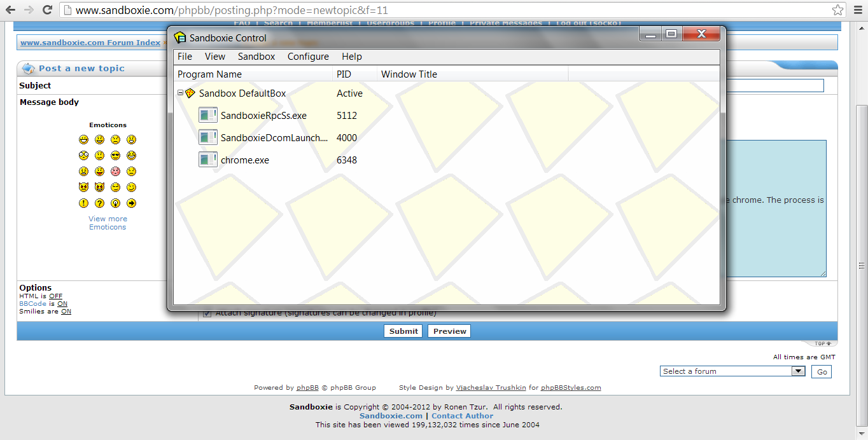Select the PID 5112 cell

[347, 116]
